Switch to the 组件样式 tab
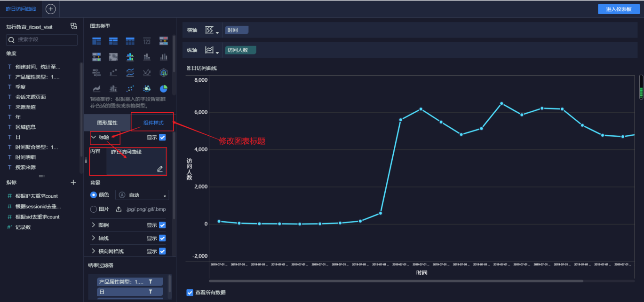Viewport: 644px width, 302px height. 153,123
